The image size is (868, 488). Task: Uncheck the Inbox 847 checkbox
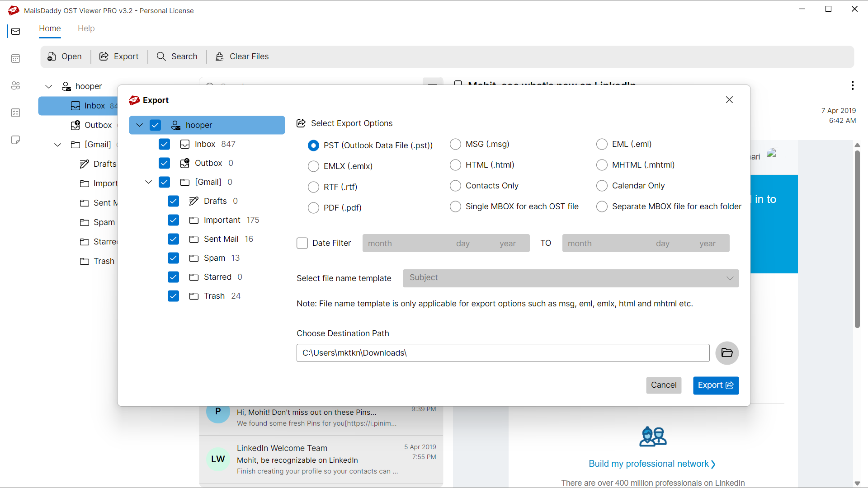pos(164,144)
